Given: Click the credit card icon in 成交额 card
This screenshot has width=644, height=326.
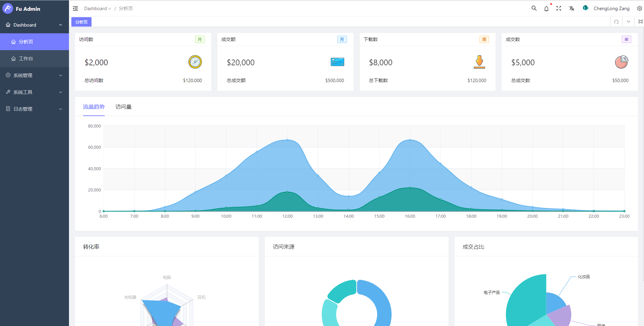Looking at the screenshot, I should (337, 62).
